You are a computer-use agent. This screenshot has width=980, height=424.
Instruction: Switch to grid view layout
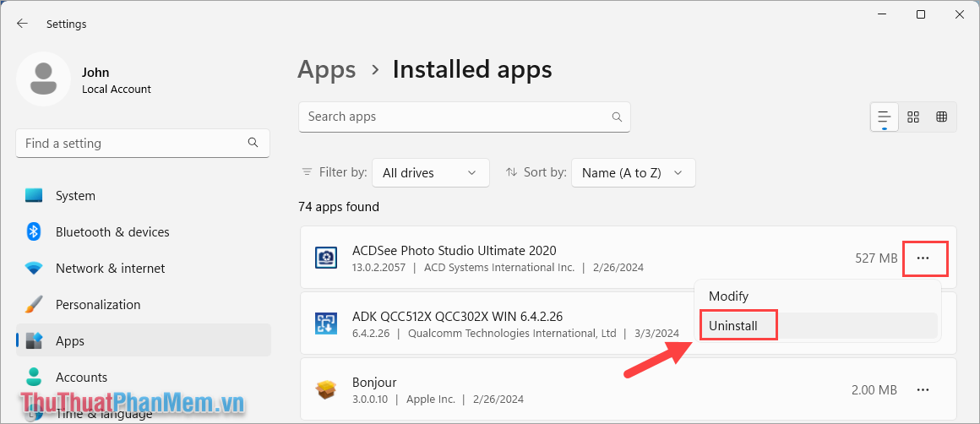pos(913,117)
